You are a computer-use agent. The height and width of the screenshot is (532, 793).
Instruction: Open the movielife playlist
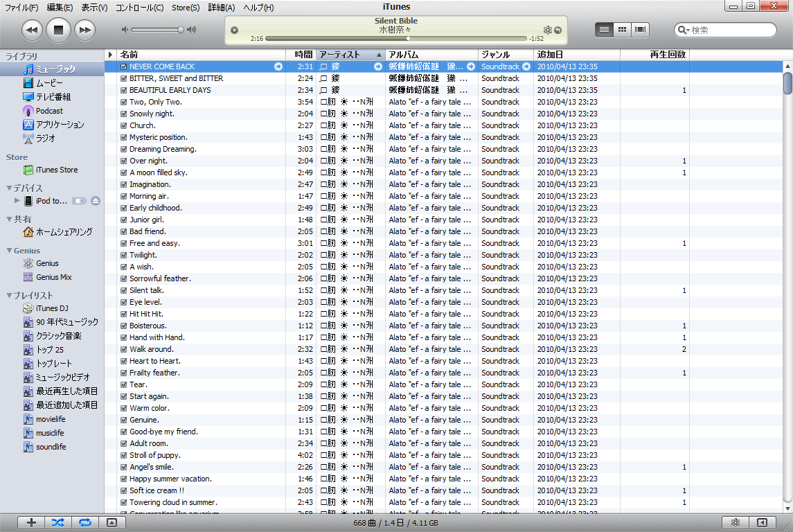pyautogui.click(x=50, y=419)
